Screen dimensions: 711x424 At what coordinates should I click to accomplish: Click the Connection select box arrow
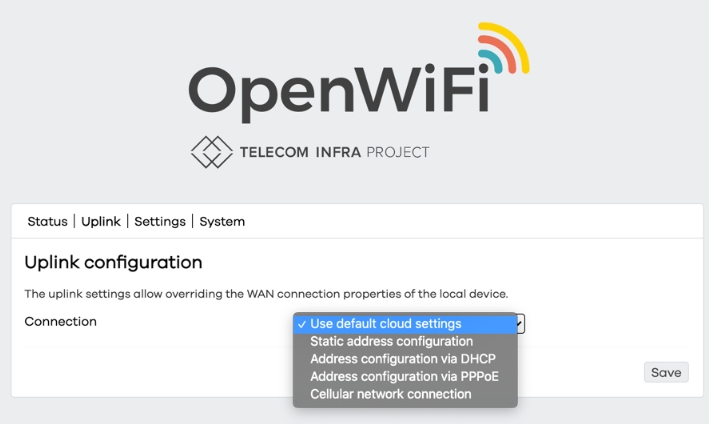[x=520, y=323]
